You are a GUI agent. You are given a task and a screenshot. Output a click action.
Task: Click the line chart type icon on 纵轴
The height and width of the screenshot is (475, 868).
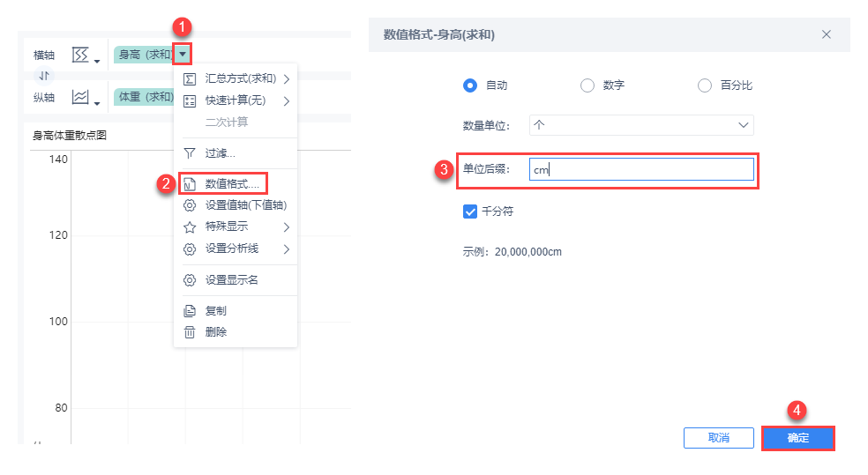click(80, 97)
